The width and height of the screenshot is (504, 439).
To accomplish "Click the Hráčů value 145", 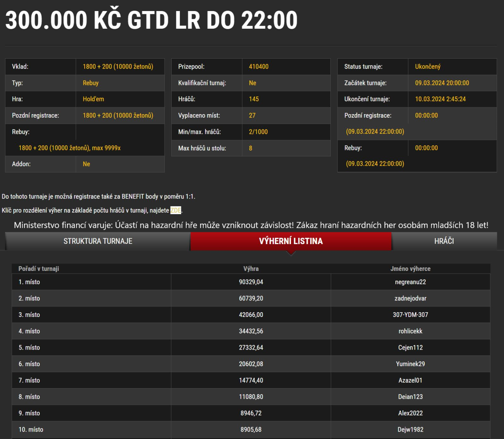I will tap(254, 99).
